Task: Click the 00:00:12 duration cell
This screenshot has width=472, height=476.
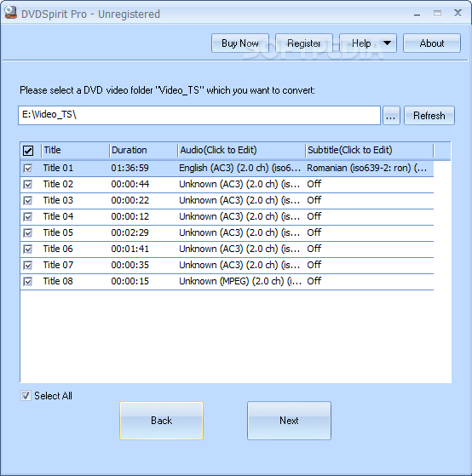Action: [x=130, y=216]
